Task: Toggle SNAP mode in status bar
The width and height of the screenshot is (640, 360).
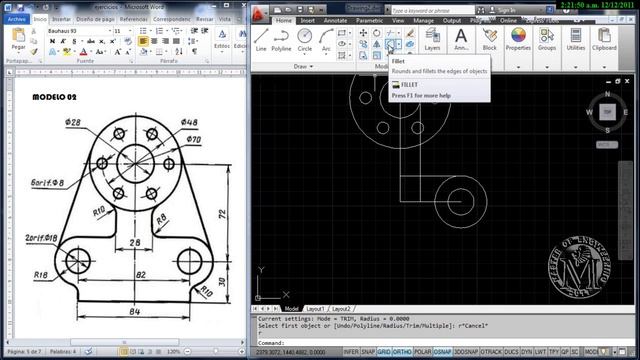Action: click(368, 352)
